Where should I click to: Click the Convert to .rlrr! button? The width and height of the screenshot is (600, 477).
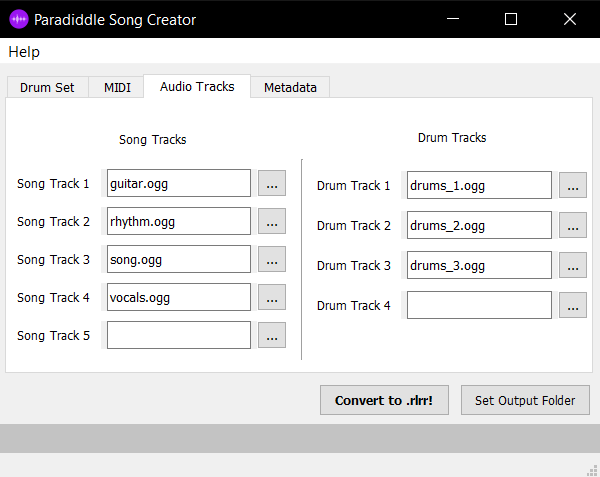pos(383,401)
